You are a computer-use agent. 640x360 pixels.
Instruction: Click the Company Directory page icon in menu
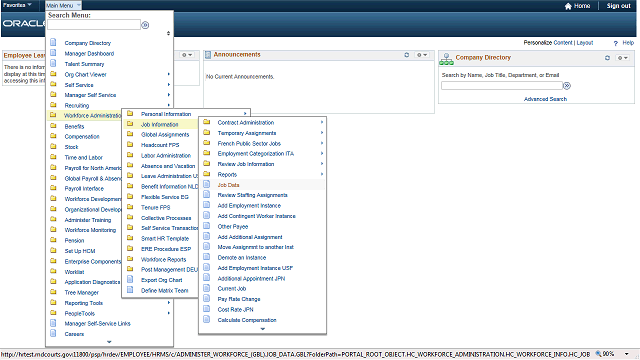tap(53, 42)
